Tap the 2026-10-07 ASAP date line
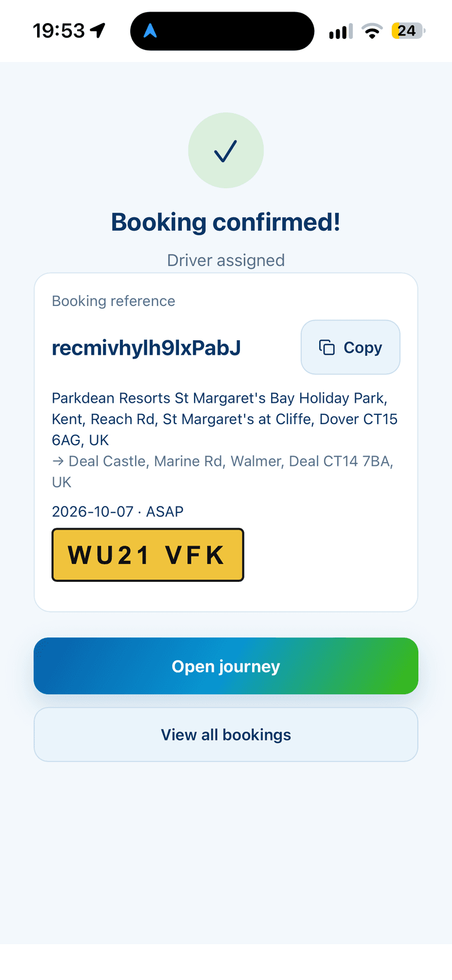Screen dimensions: 452x980 click(x=118, y=512)
